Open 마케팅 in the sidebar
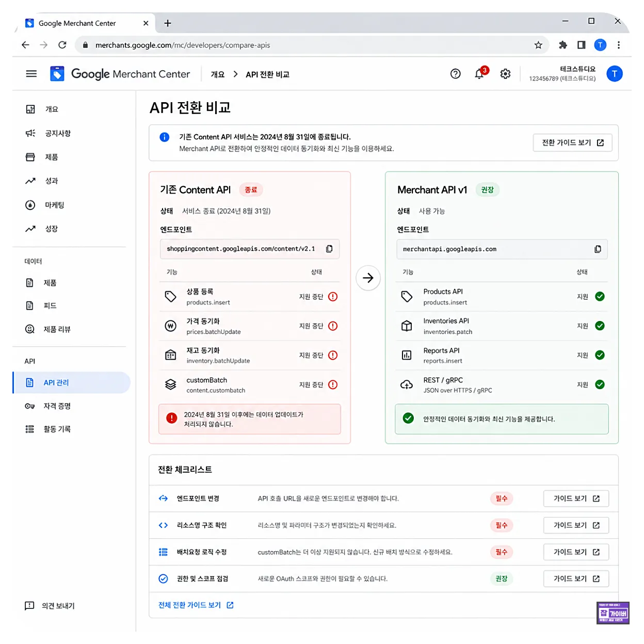The image size is (644, 644). tap(71, 205)
